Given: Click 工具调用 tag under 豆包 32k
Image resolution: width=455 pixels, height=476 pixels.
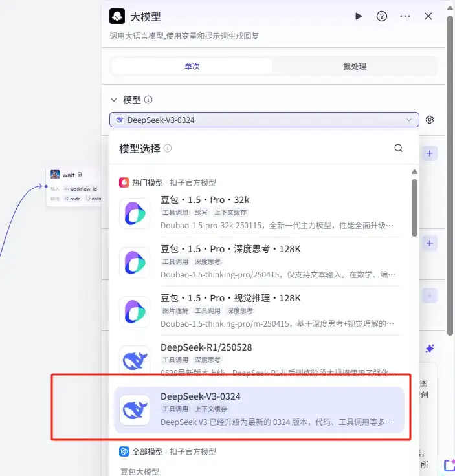Looking at the screenshot, I should (x=175, y=212).
